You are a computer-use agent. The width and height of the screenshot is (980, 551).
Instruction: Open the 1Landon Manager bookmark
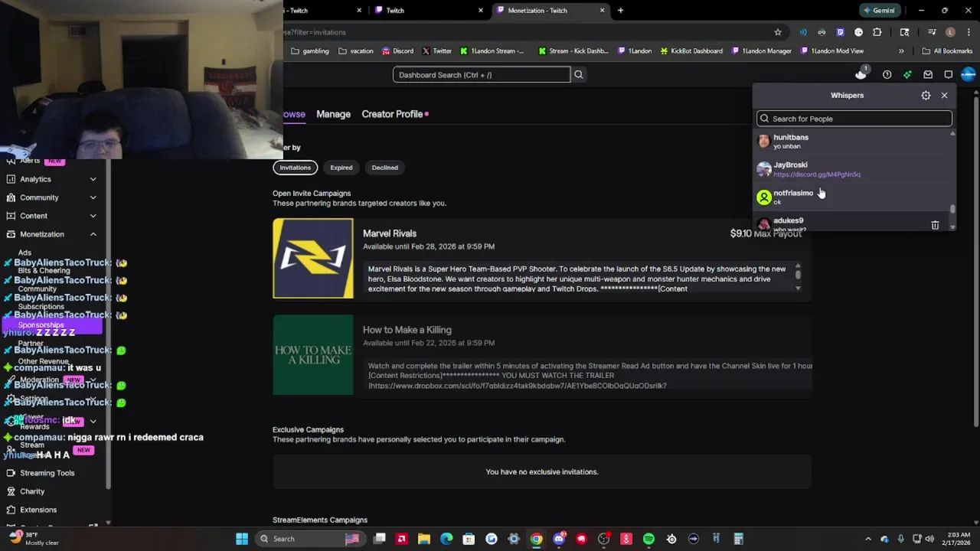(762, 51)
